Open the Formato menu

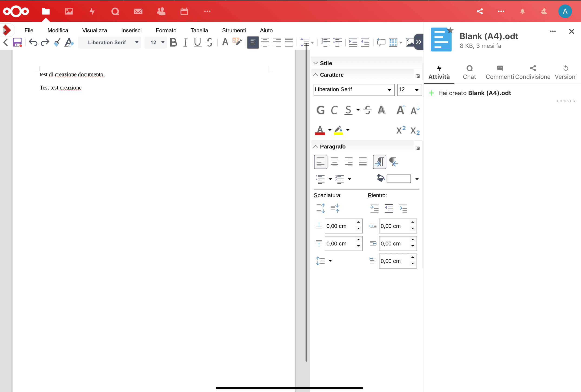(166, 30)
